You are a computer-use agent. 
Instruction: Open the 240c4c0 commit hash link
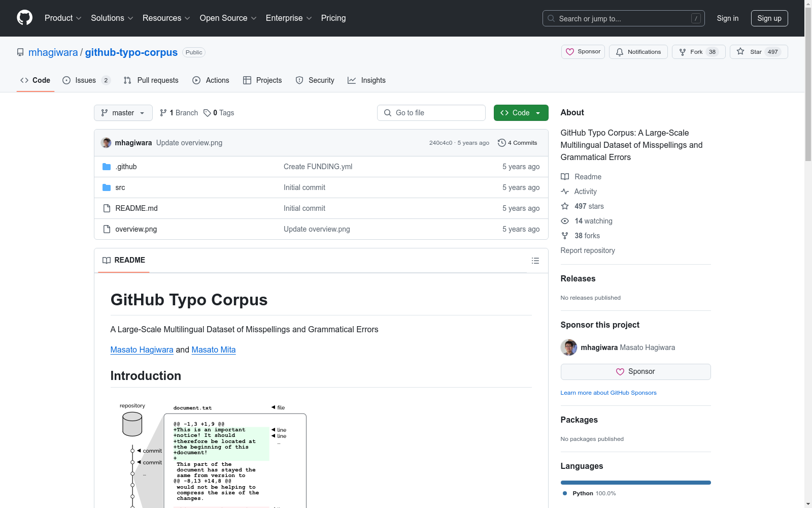click(441, 143)
